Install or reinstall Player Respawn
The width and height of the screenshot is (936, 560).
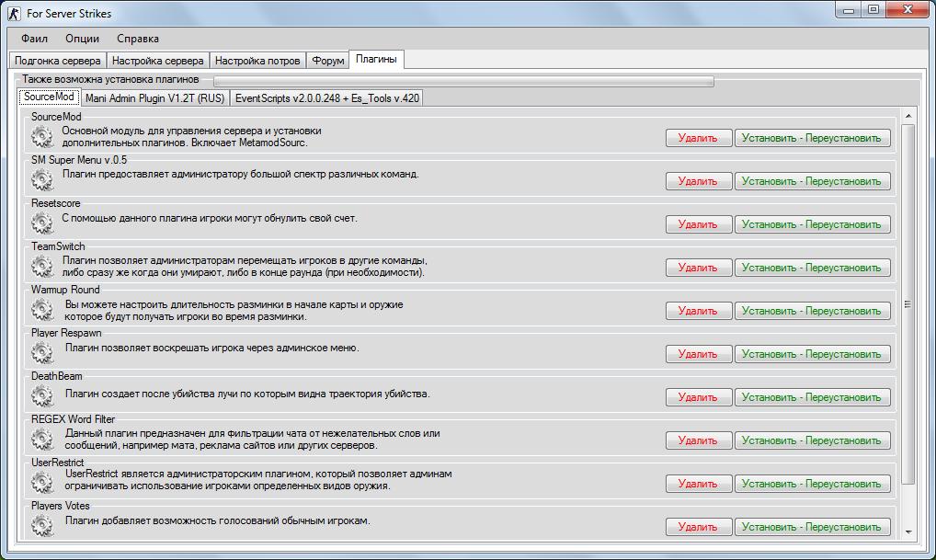click(813, 354)
